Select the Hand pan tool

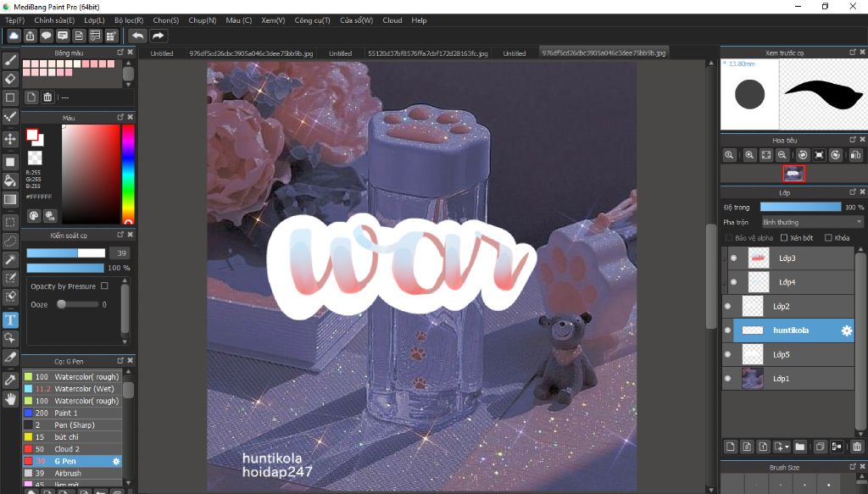tap(10, 399)
